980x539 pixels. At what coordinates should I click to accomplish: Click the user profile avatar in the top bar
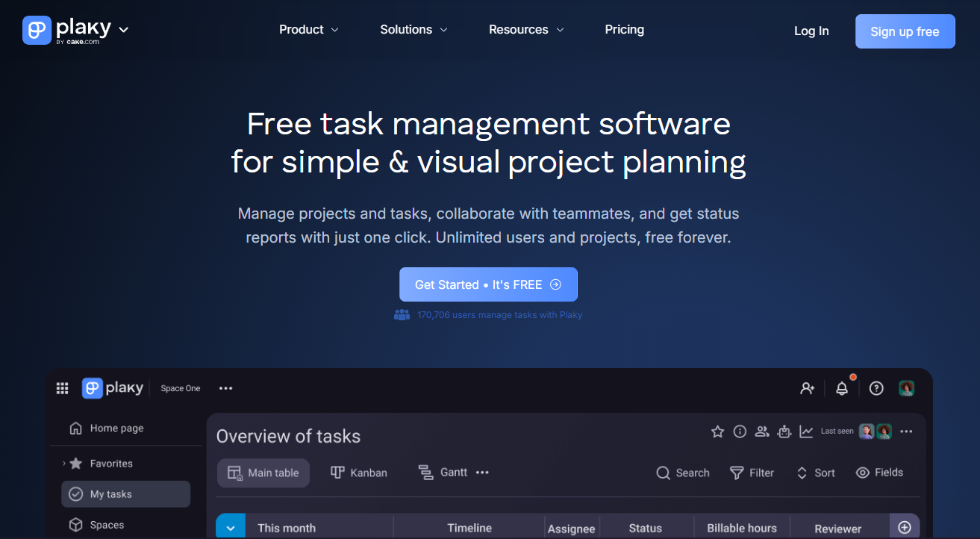click(x=907, y=388)
